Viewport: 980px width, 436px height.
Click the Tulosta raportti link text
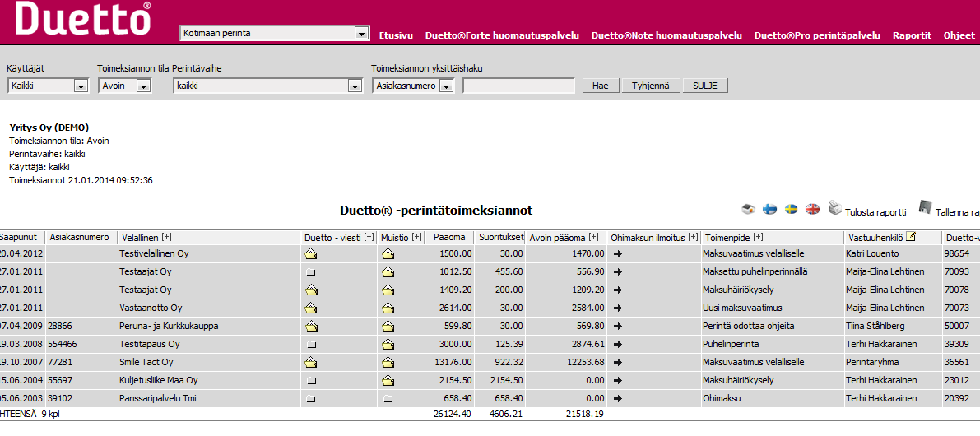[875, 212]
